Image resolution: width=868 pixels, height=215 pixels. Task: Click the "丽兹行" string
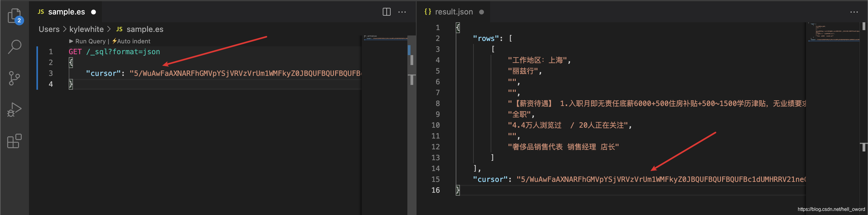tap(523, 71)
